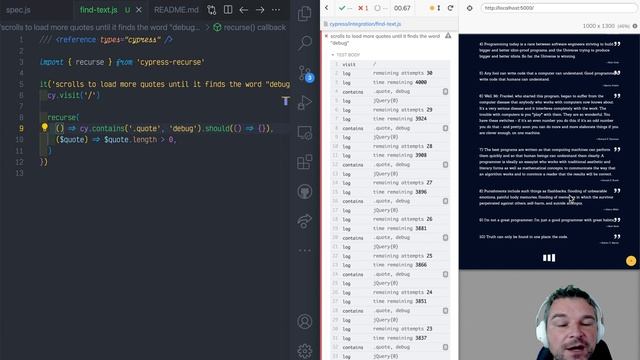Select 'time remaining 3924' log row
This screenshot has height=360, width=640.
tap(390, 119)
